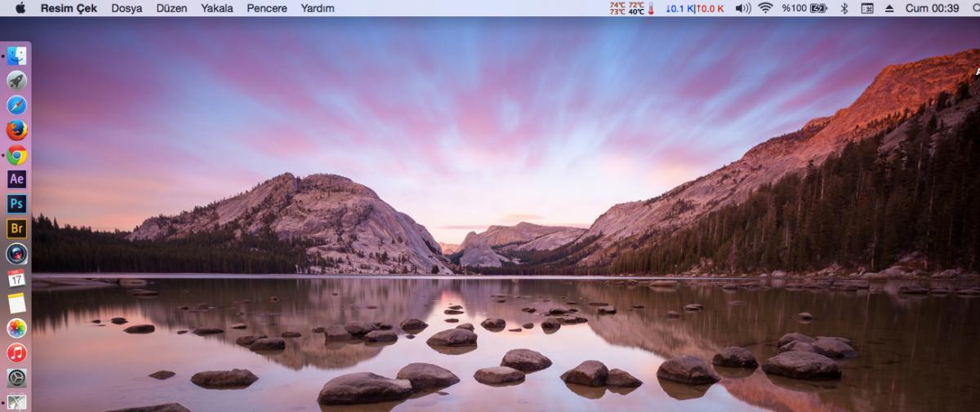Open the Resim Çek application menu
The height and width of the screenshot is (412, 980).
69,8
